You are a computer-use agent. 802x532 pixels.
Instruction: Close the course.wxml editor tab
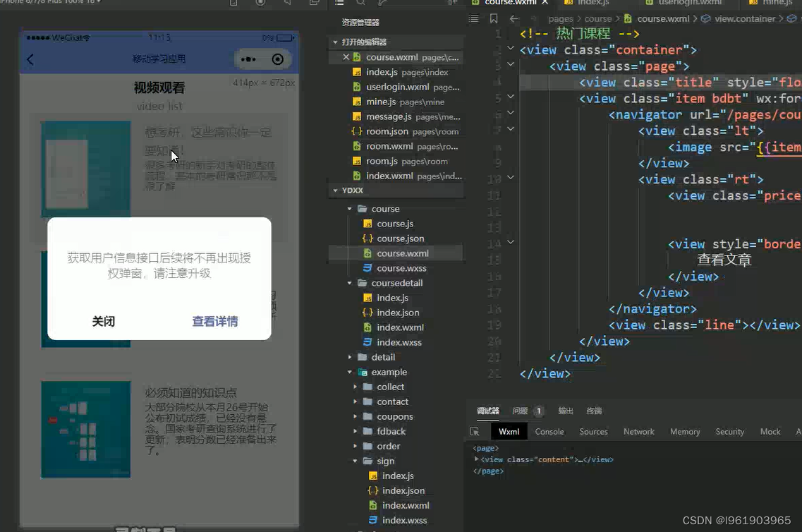[545, 3]
